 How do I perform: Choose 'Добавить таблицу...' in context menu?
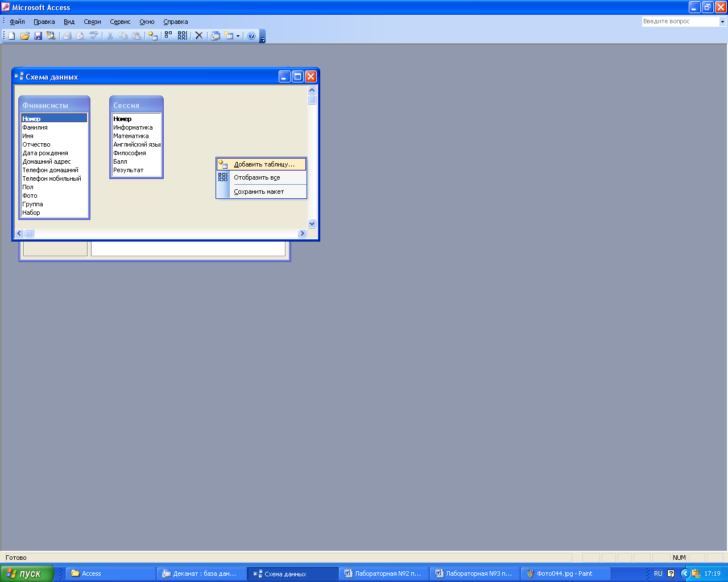point(262,164)
